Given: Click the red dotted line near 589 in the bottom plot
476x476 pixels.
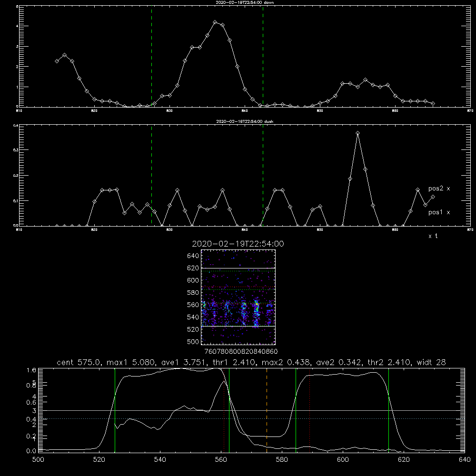Looking at the screenshot, I should (310, 410).
